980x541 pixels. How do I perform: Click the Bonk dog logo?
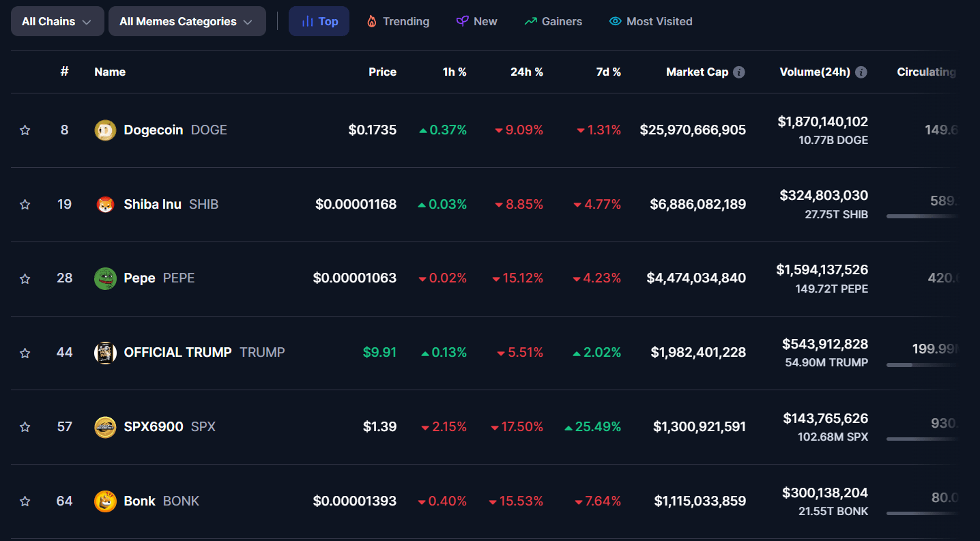(105, 501)
